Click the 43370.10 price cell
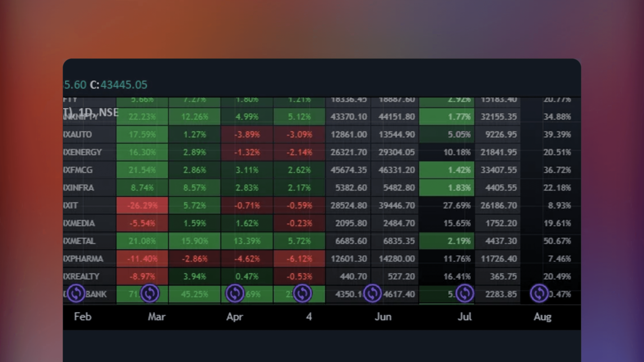This screenshot has width=644, height=362. (x=349, y=117)
